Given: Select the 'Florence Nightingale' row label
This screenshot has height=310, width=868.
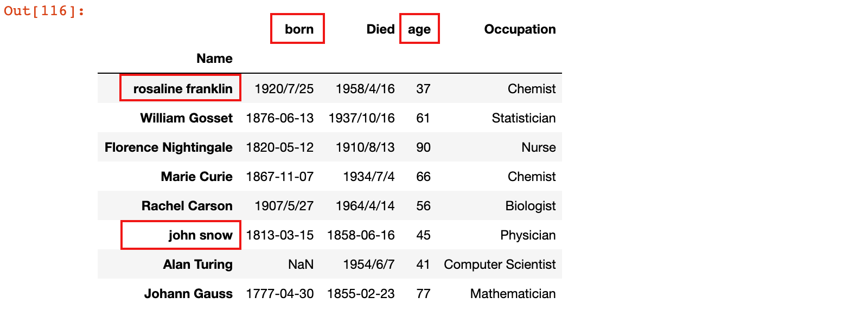Looking at the screenshot, I should click(x=168, y=147).
